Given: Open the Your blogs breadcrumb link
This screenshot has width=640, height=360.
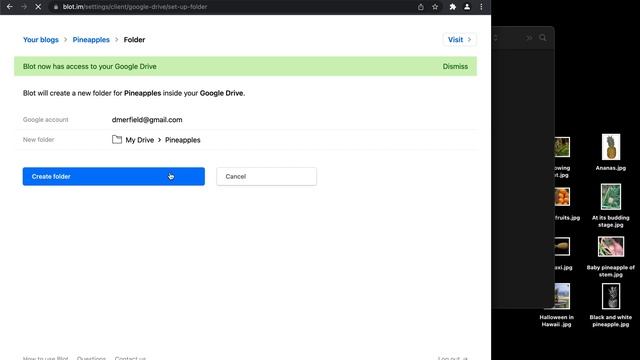Looking at the screenshot, I should [x=41, y=40].
